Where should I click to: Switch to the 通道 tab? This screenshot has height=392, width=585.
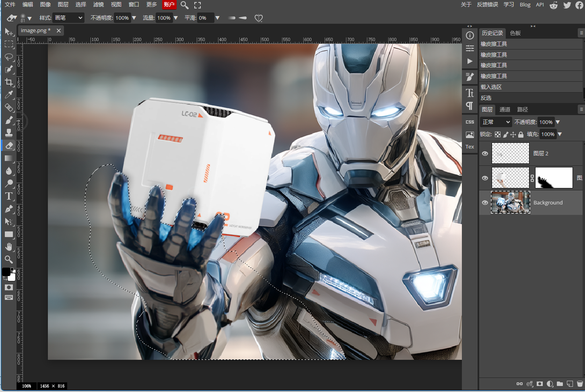[x=505, y=109]
